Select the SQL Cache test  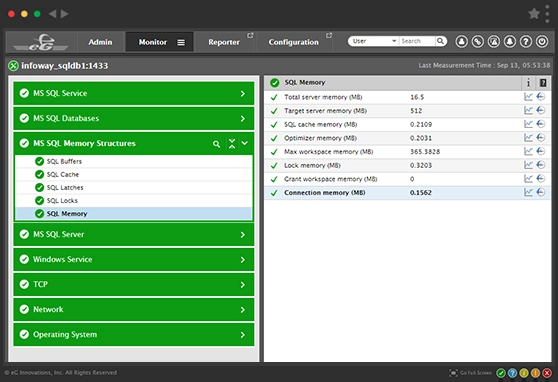134,174
